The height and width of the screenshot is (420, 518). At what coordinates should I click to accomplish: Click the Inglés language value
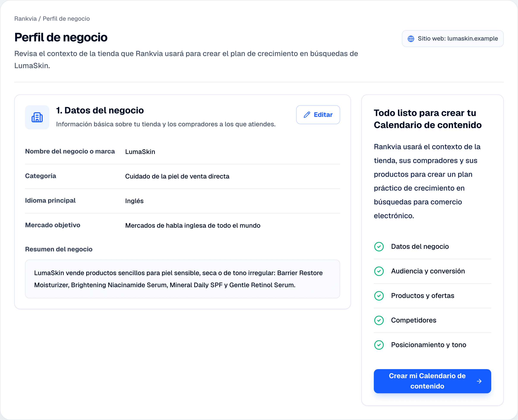click(x=134, y=201)
